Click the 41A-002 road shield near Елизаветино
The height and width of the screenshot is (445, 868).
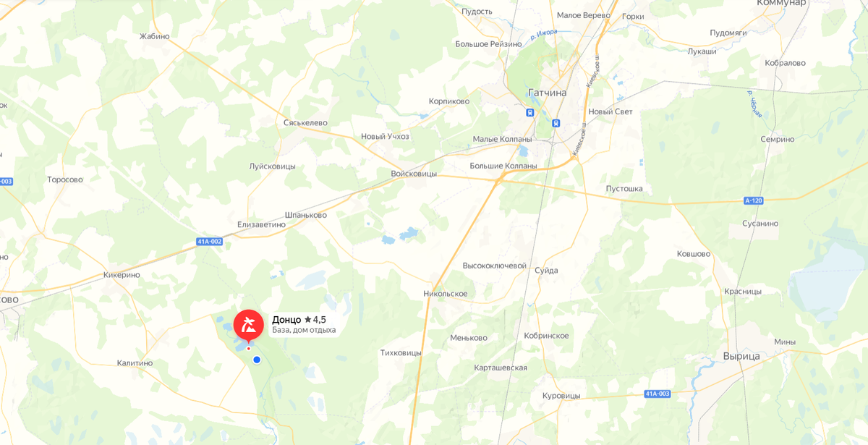pos(209,242)
